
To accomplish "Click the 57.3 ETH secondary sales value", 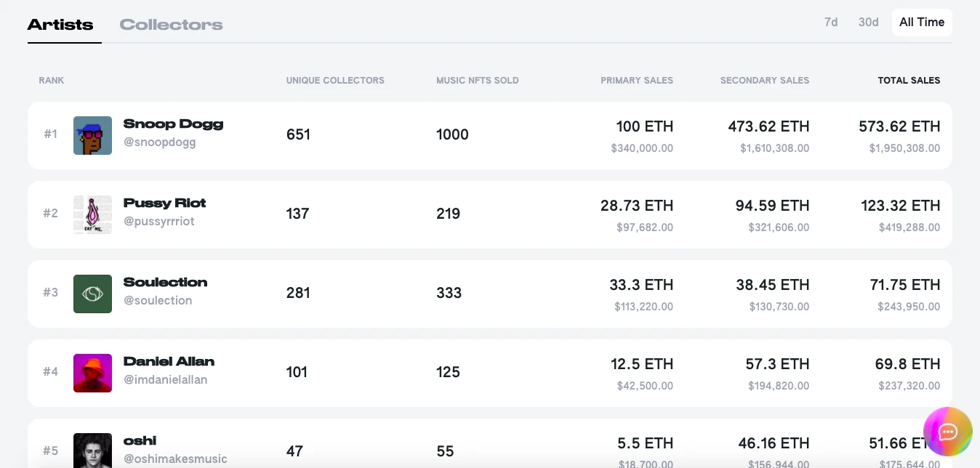I will (x=777, y=364).
